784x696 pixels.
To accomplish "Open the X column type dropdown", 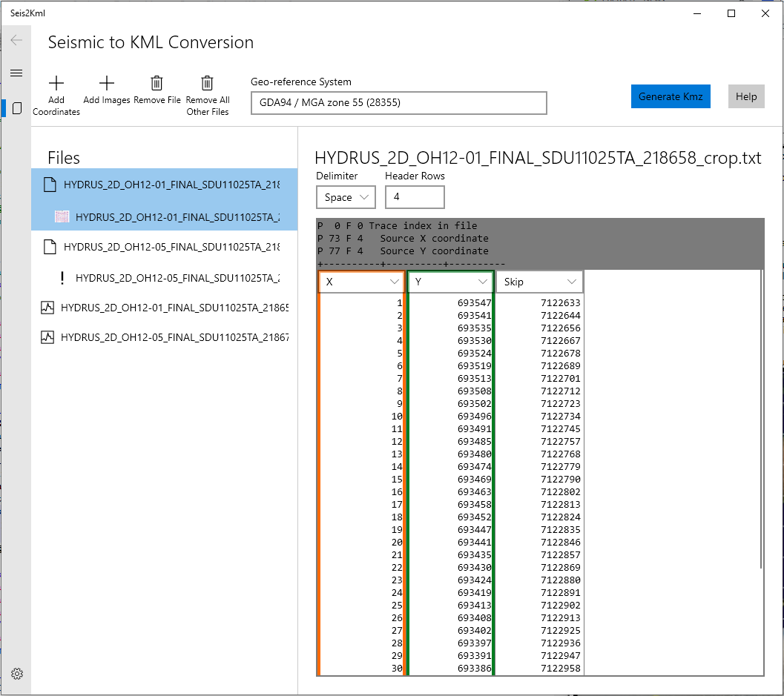I will pyautogui.click(x=361, y=282).
